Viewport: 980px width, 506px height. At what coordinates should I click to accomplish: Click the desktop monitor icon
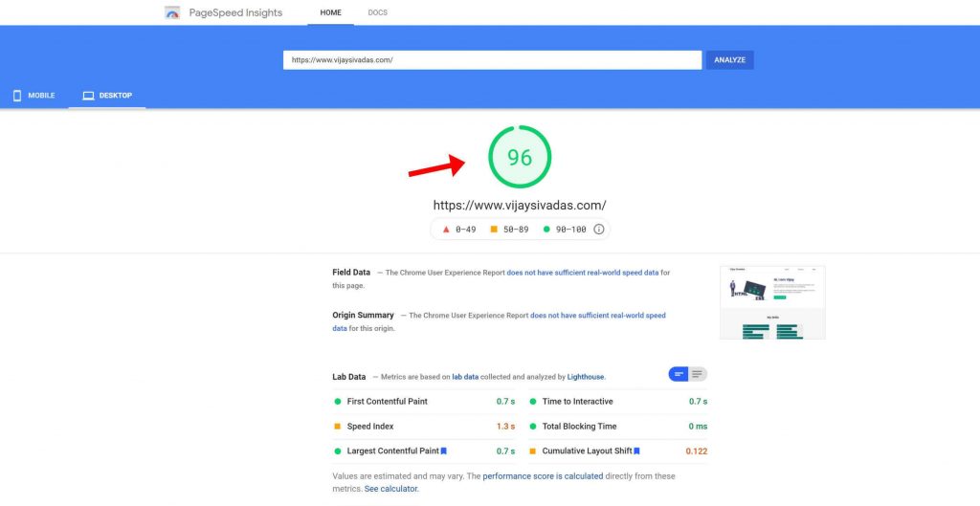click(x=89, y=96)
